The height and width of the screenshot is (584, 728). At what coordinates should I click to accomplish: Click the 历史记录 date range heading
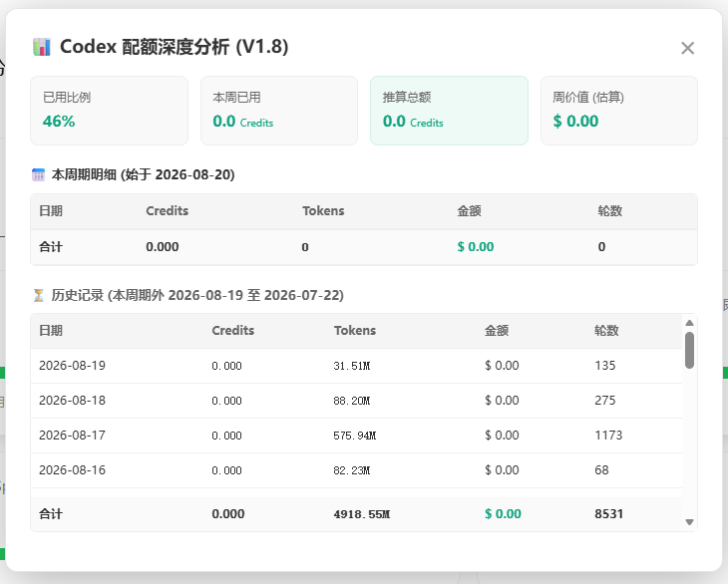(x=197, y=295)
